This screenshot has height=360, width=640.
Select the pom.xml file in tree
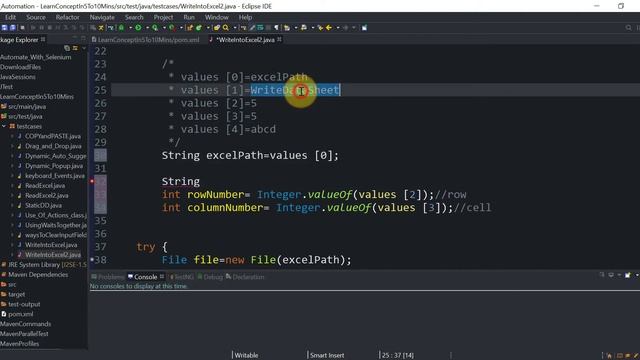(x=20, y=314)
